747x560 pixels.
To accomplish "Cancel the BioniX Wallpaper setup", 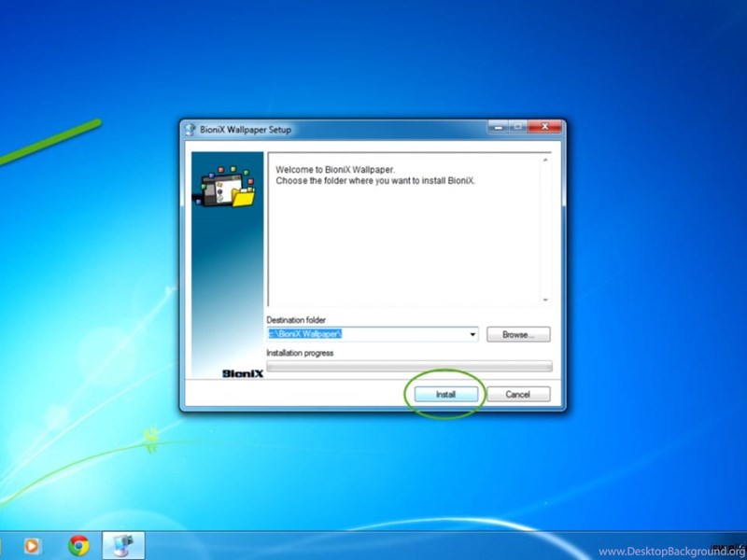I will [x=518, y=394].
